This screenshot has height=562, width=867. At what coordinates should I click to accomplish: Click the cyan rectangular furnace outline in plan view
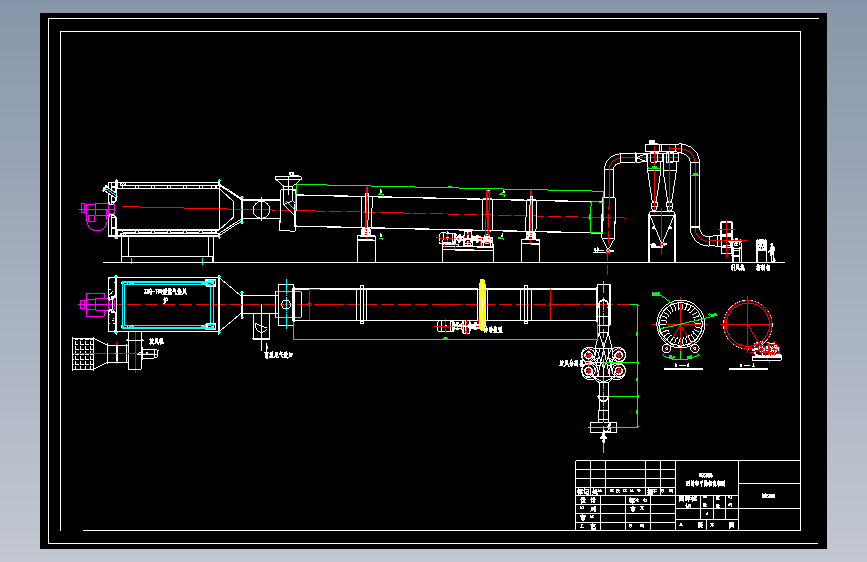(169, 305)
